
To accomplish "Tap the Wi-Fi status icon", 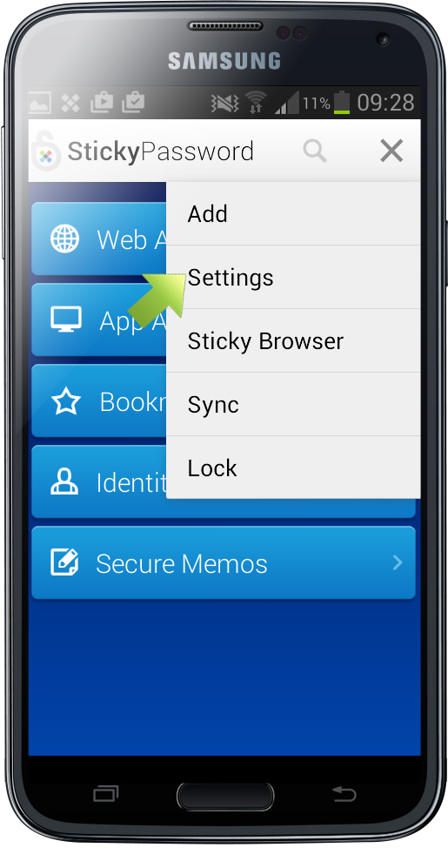I will pos(256,103).
